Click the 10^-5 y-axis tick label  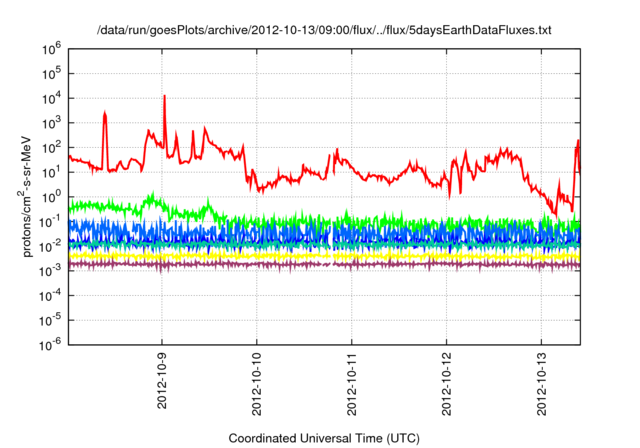tap(50, 320)
